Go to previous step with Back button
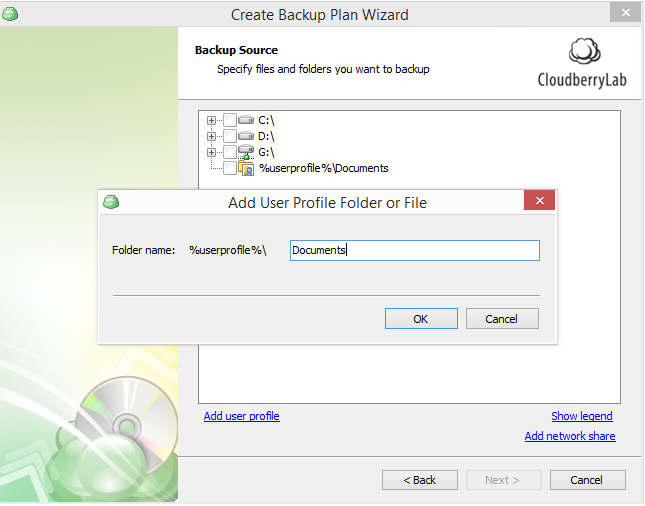This screenshot has width=645, height=506. click(420, 480)
